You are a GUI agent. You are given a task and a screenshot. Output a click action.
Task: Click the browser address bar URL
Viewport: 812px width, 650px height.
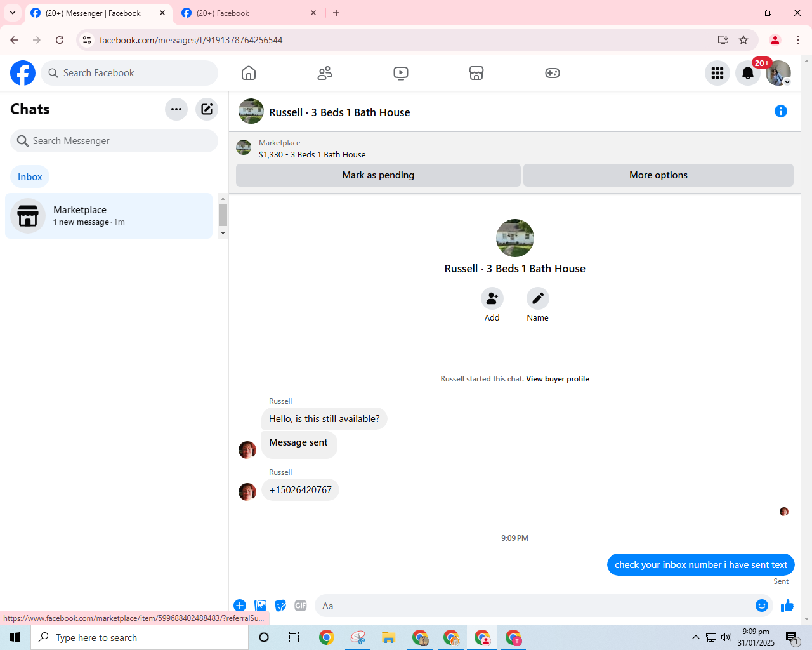[x=191, y=40]
